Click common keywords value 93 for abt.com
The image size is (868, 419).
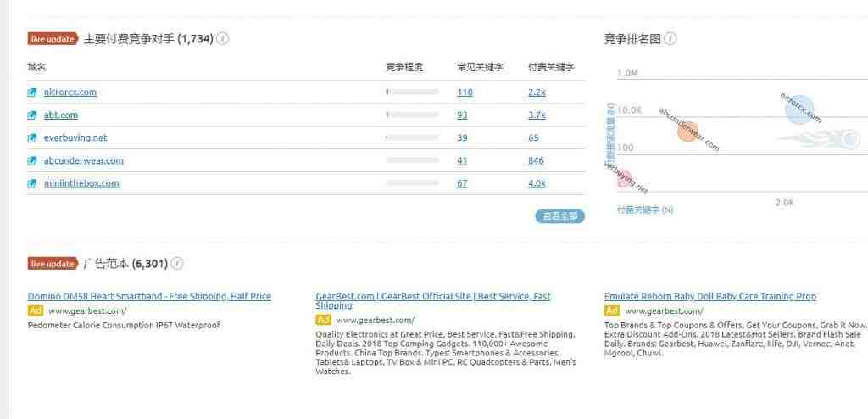point(462,115)
